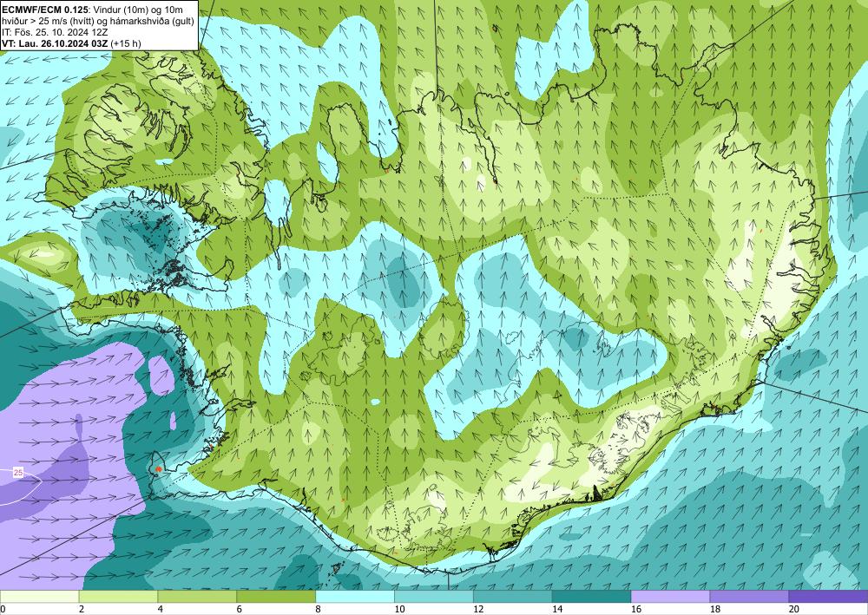Click the legend value label '4'

point(161,609)
